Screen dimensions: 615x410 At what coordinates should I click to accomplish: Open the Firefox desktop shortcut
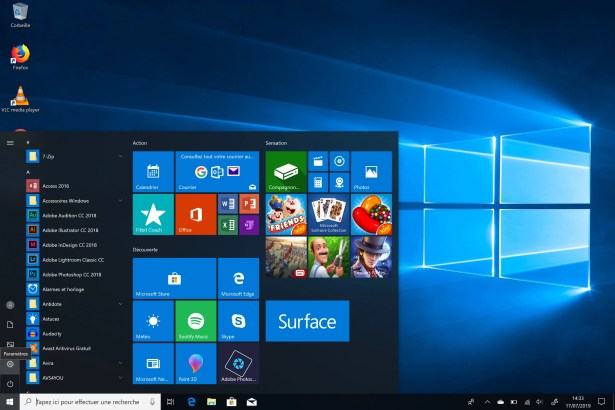coord(20,57)
